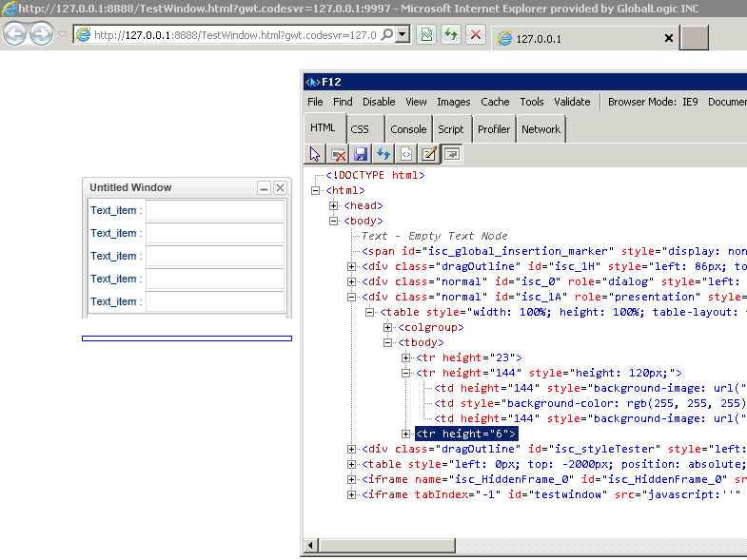Click the horizontal scrollbar left arrow
Screen dimensions: 747x560
coord(310,545)
